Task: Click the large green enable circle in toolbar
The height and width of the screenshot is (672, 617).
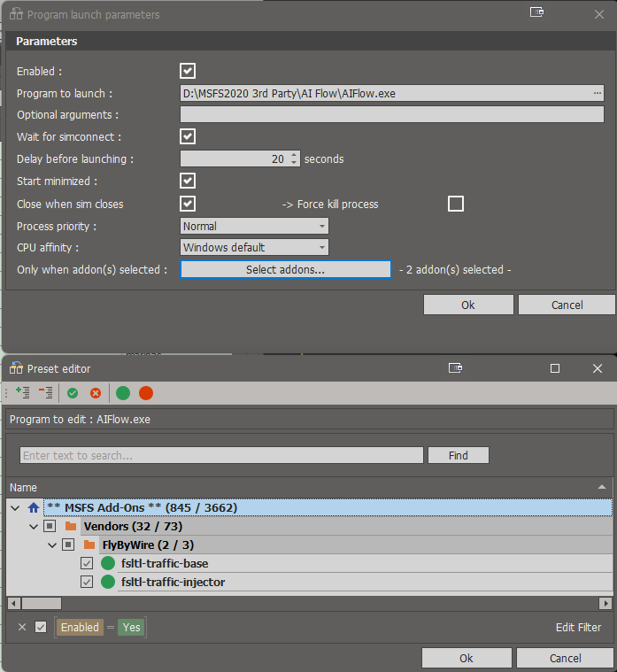Action: point(123,393)
